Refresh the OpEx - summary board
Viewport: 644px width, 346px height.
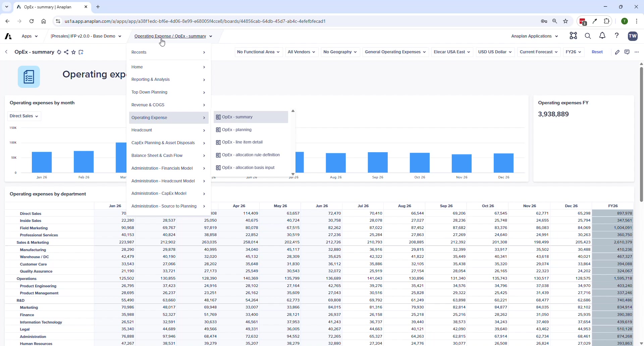click(x=59, y=52)
